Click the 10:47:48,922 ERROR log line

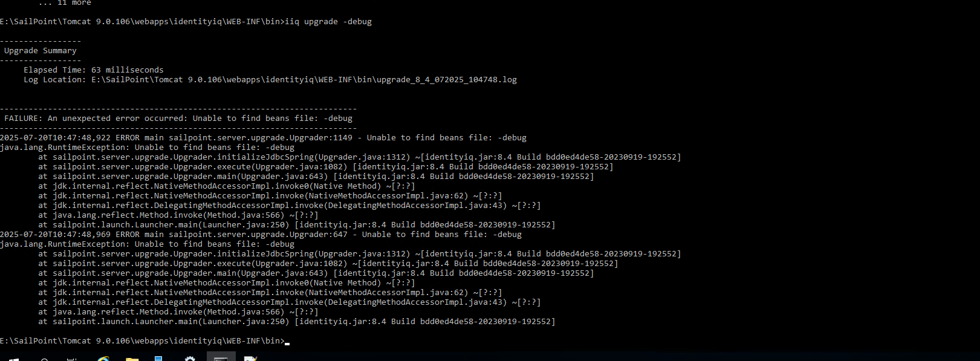(x=264, y=138)
